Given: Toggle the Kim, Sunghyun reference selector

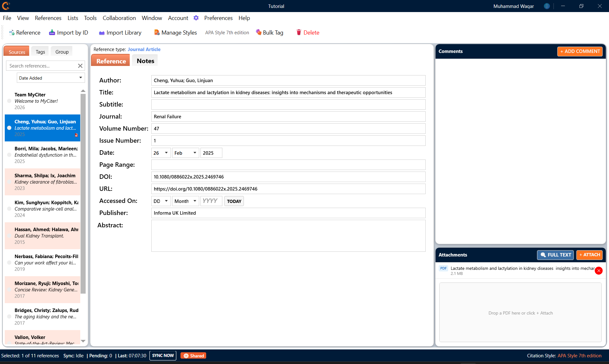Looking at the screenshot, I should (x=9, y=209).
